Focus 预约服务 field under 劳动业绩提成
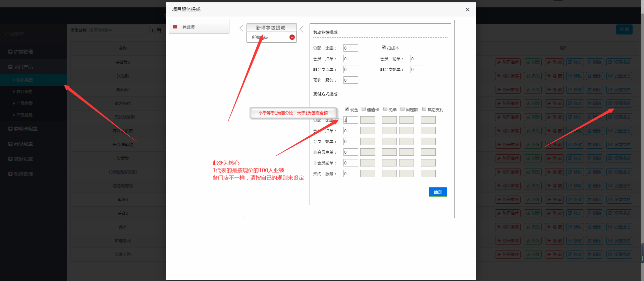644x281 pixels. (x=351, y=80)
